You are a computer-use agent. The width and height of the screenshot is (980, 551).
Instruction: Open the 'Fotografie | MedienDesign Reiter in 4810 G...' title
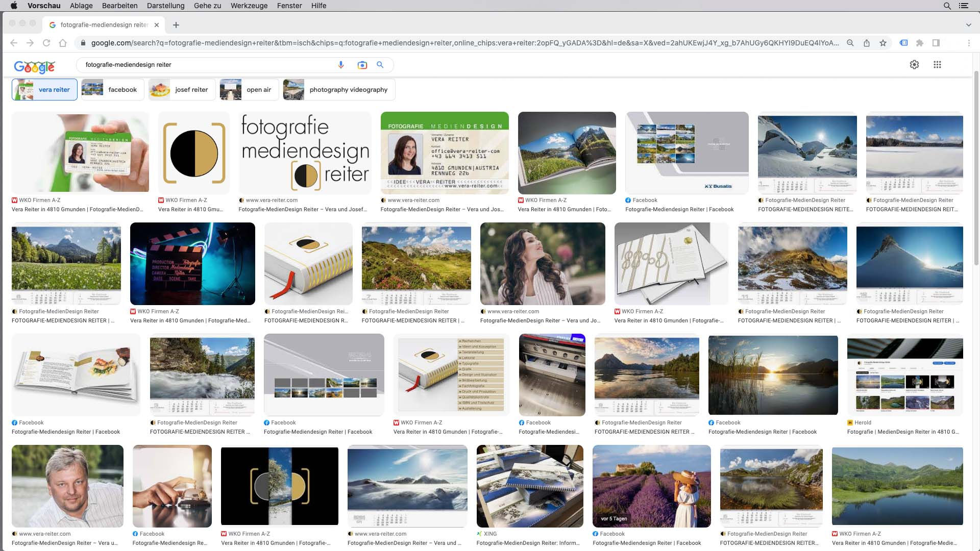tap(903, 432)
